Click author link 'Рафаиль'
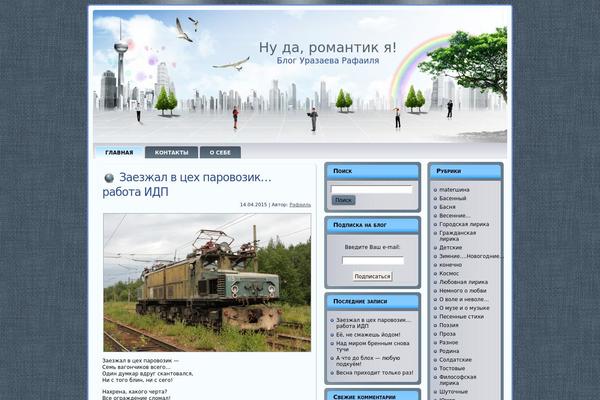 300,205
